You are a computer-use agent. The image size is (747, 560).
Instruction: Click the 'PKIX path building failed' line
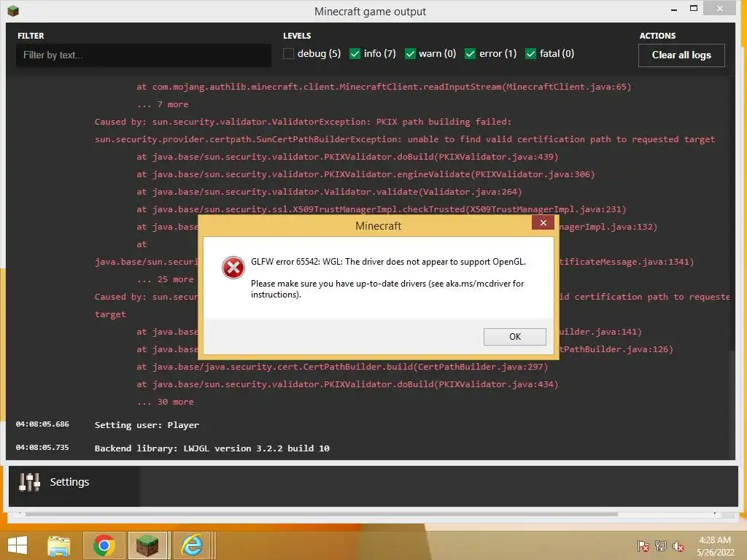303,122
